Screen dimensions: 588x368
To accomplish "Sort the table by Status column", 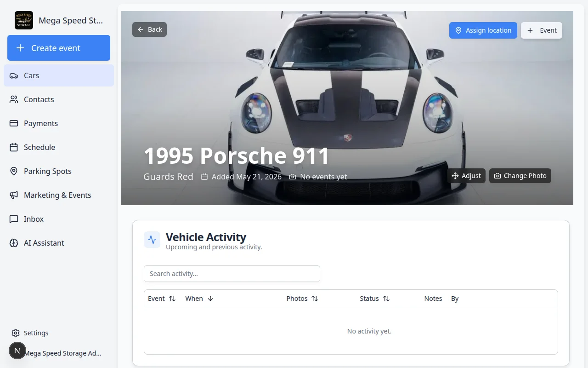I will point(375,299).
